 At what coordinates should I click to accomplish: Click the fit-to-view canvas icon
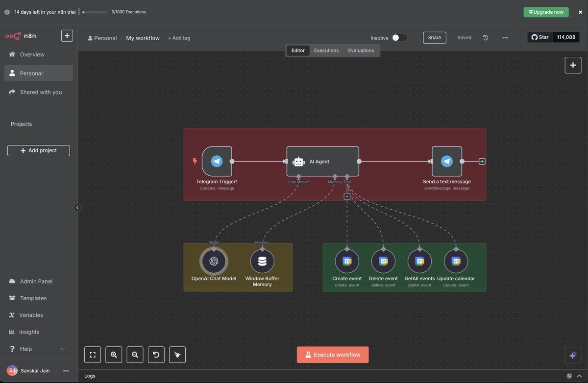(x=93, y=355)
